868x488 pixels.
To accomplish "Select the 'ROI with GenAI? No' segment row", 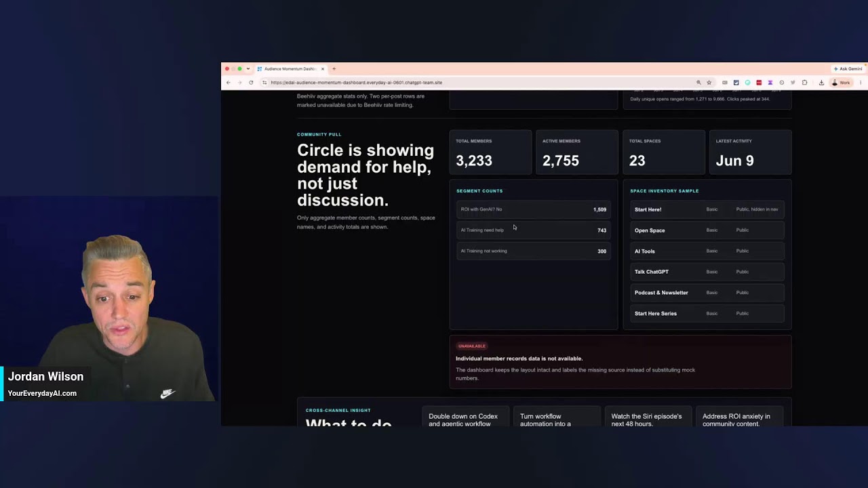I will tap(534, 209).
